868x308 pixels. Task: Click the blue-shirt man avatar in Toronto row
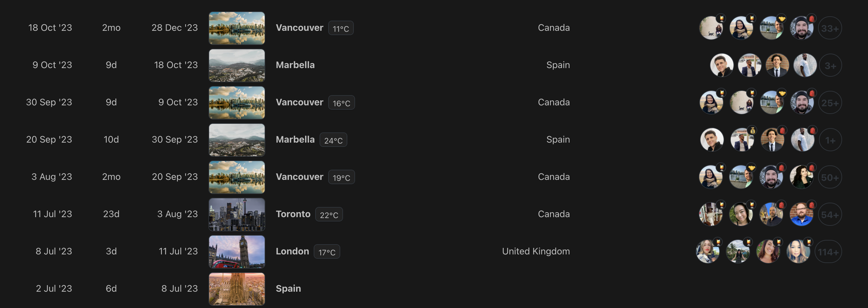click(x=801, y=214)
